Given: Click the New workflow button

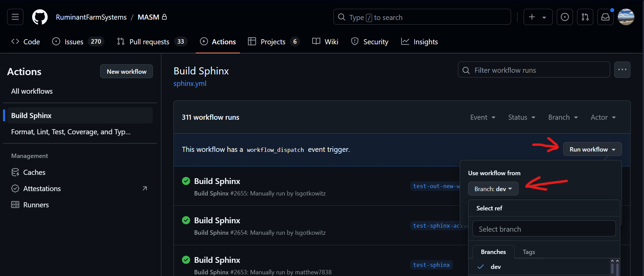Looking at the screenshot, I should click(x=127, y=71).
